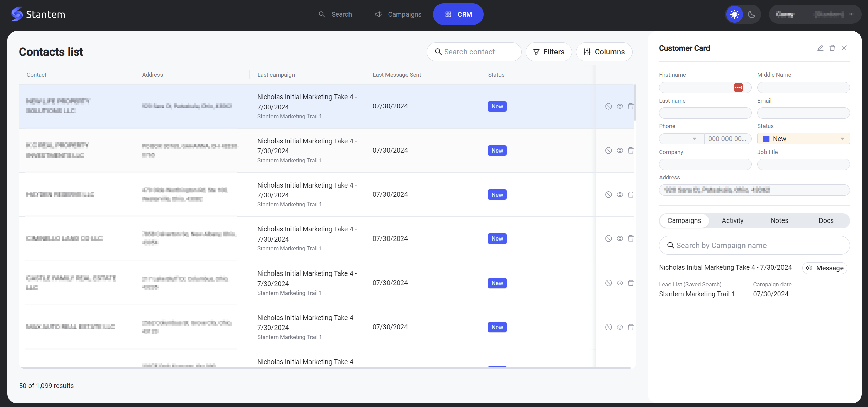View fourth contact row via eye icon
Screen dimensions: 868x407
click(620, 238)
